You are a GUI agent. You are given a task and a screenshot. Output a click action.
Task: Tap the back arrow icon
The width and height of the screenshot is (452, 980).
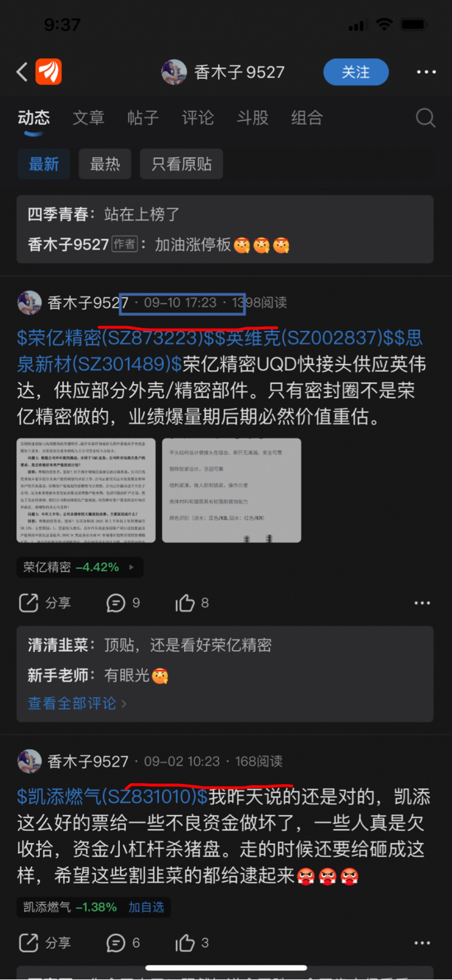(22, 72)
